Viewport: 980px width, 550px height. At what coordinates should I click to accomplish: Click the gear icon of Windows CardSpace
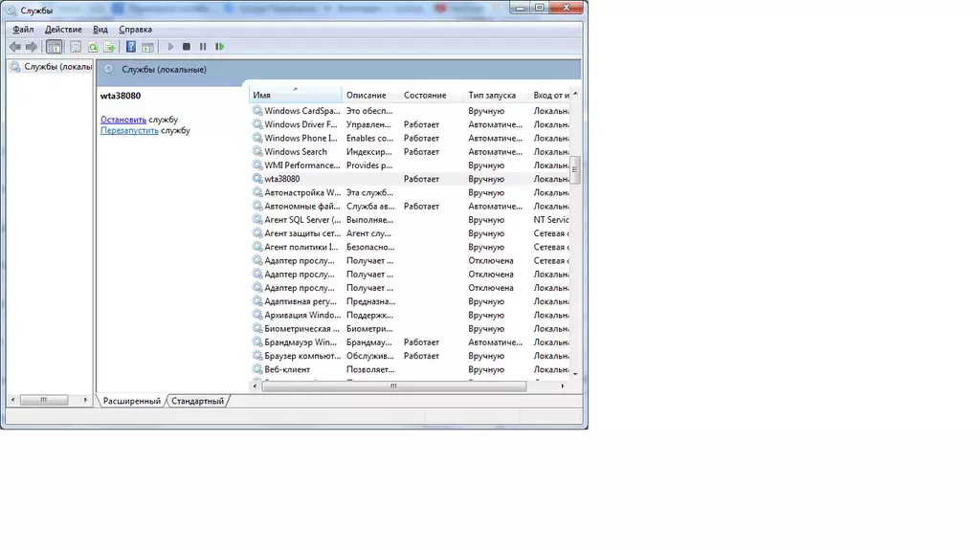[x=256, y=111]
